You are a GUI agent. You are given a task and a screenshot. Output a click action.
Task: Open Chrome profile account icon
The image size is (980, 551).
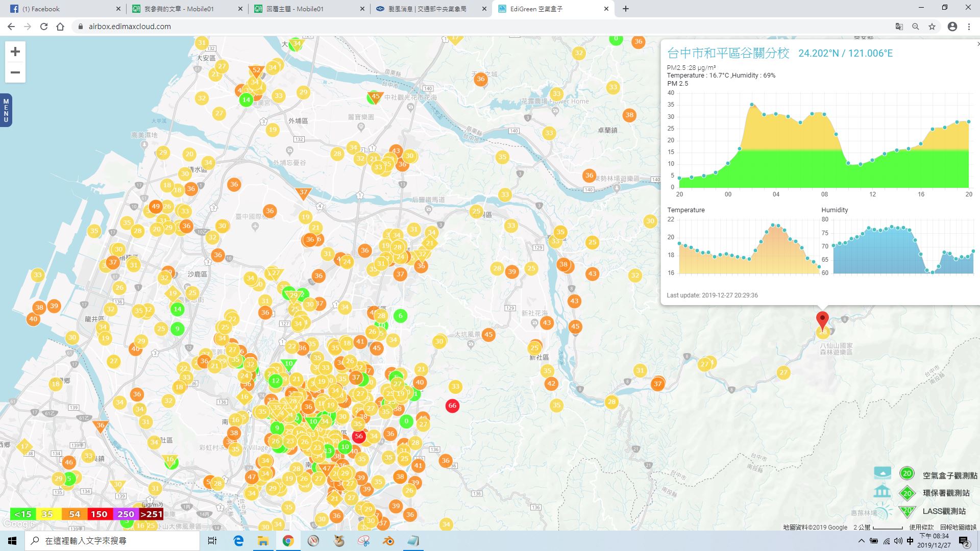(x=952, y=27)
